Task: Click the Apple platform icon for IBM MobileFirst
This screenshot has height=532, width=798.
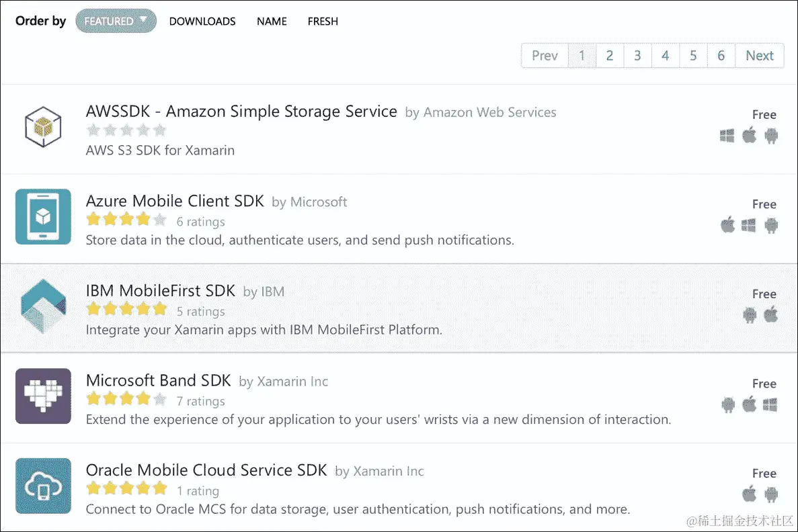Action: 771,314
